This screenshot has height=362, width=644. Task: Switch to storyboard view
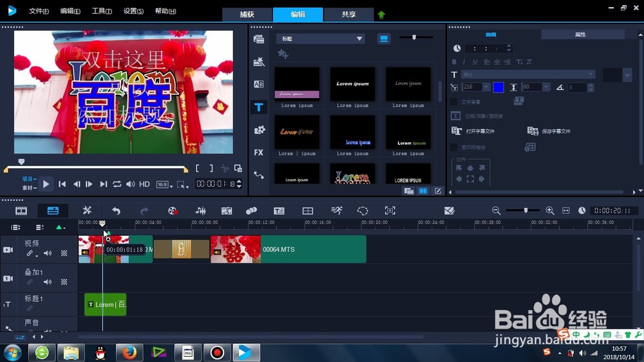click(x=21, y=211)
